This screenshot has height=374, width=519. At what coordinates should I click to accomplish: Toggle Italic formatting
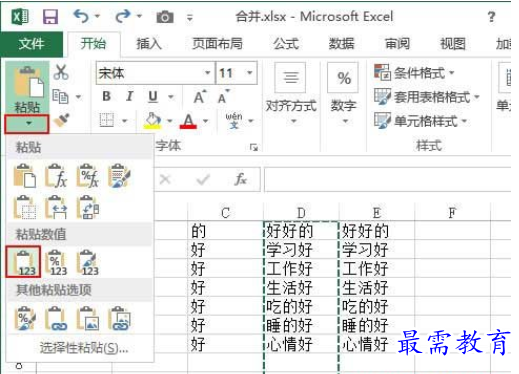click(130, 97)
